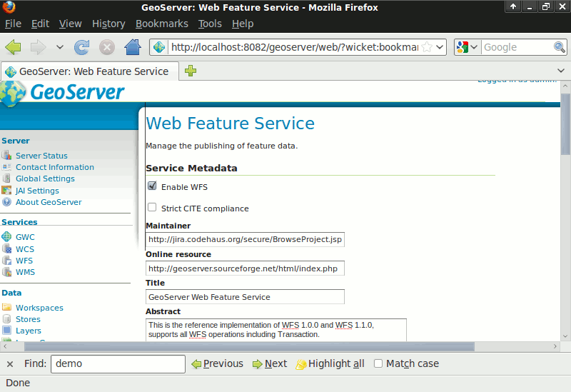Image resolution: width=571 pixels, height=392 pixels.
Task: Click the Maintainer text field
Action: pos(245,239)
